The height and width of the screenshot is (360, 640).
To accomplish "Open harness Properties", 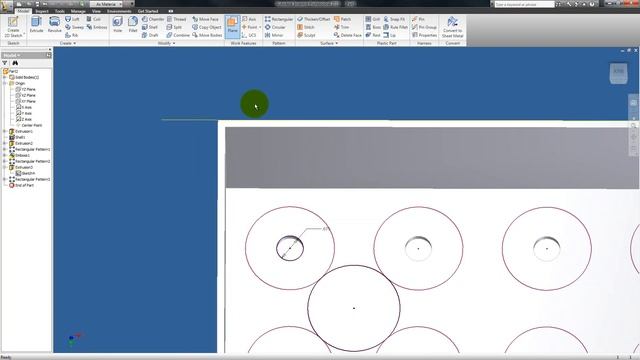I will coord(424,35).
